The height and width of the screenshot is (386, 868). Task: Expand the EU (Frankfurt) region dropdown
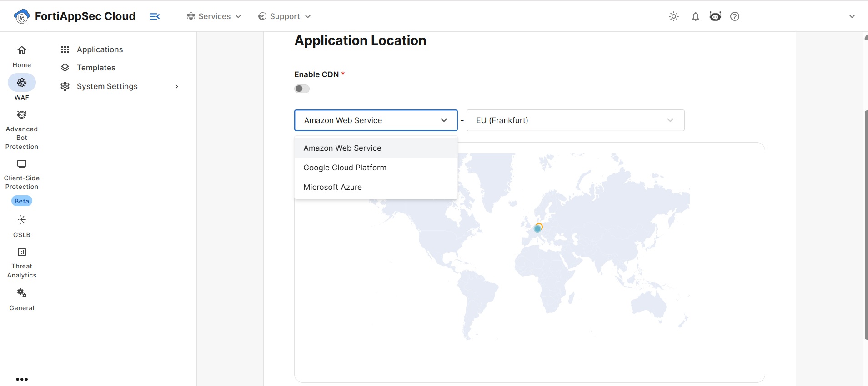pos(575,120)
